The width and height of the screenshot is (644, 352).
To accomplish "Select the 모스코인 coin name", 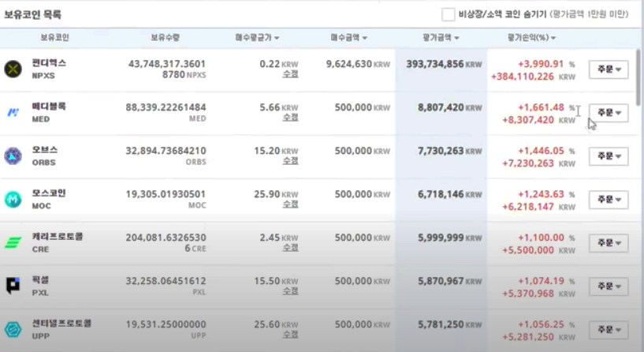I will [x=49, y=193].
